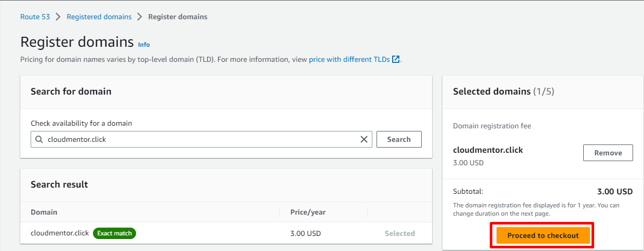This screenshot has height=251, width=644.
Task: Click the Selected label in the result row
Action: (x=399, y=233)
